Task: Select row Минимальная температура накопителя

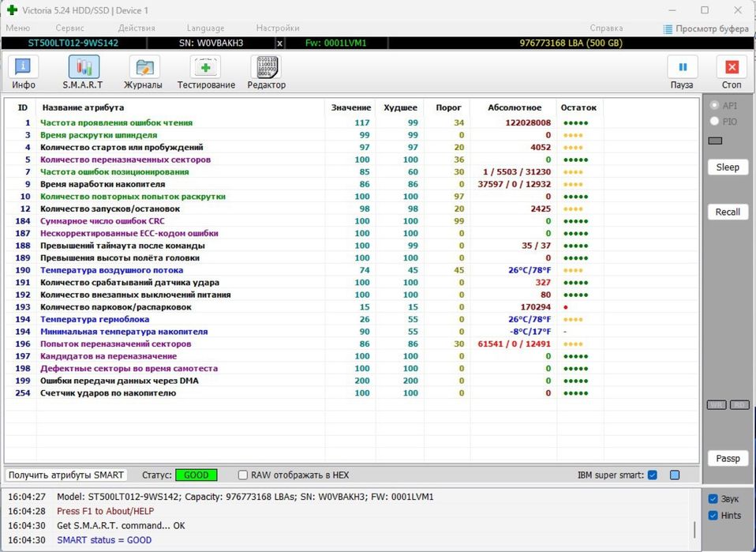Action: [351, 332]
